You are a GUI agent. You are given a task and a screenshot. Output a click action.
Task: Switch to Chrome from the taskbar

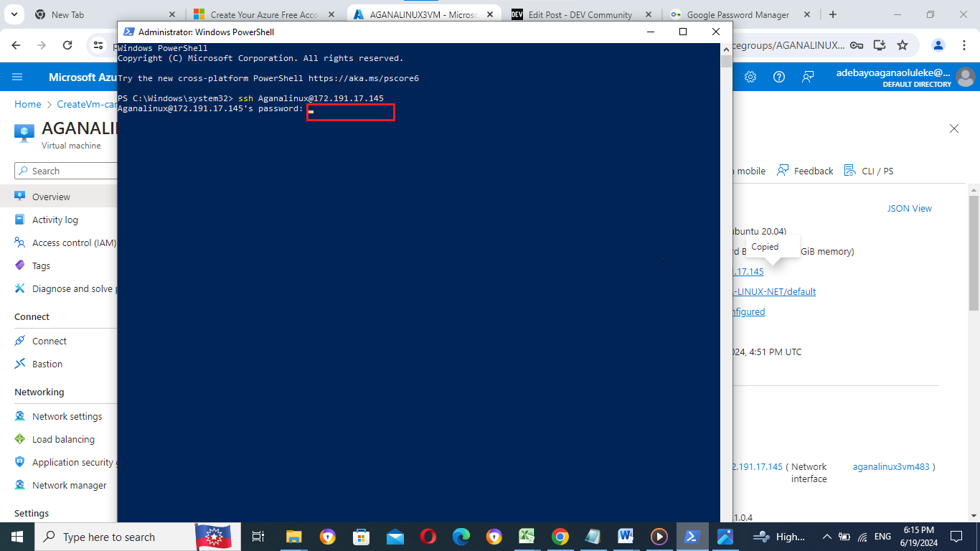[x=560, y=537]
